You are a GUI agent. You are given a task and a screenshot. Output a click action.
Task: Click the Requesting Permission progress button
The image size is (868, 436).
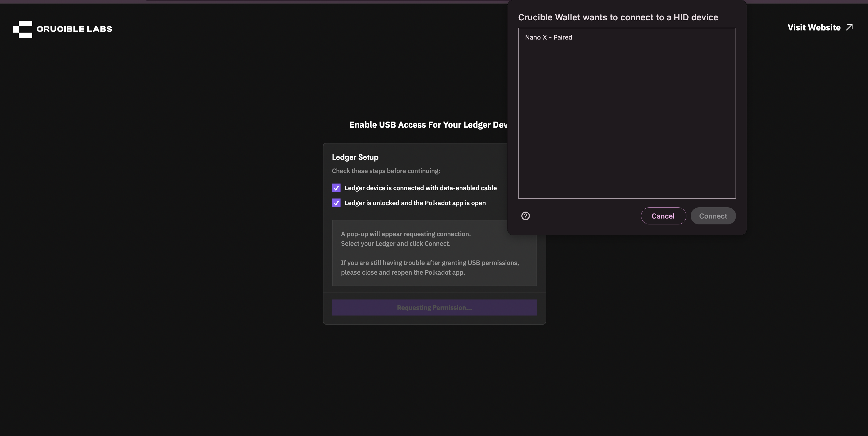tap(434, 307)
